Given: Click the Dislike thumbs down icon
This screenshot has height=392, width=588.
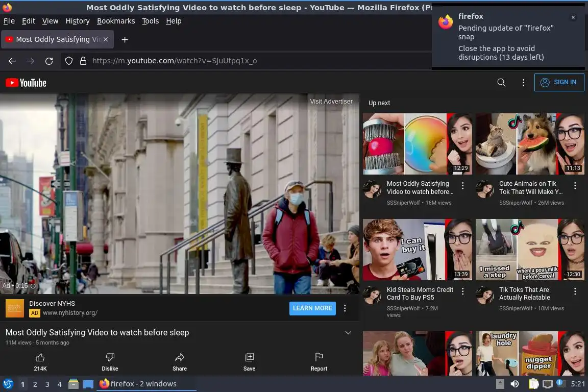Looking at the screenshot, I should pos(110,357).
